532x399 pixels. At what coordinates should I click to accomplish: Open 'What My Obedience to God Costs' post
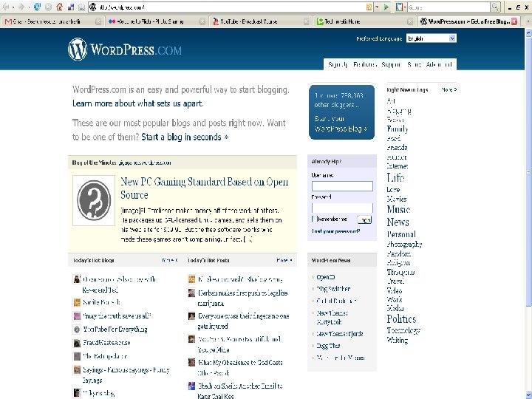(240, 367)
